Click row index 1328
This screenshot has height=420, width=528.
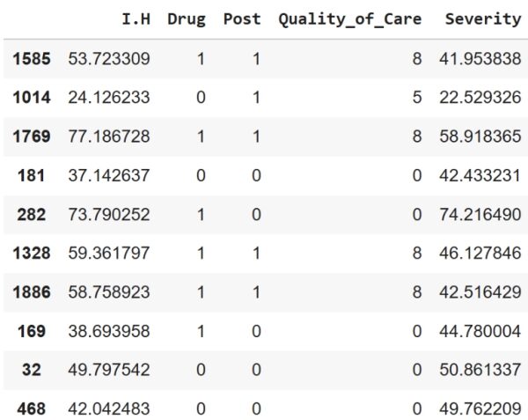point(31,253)
